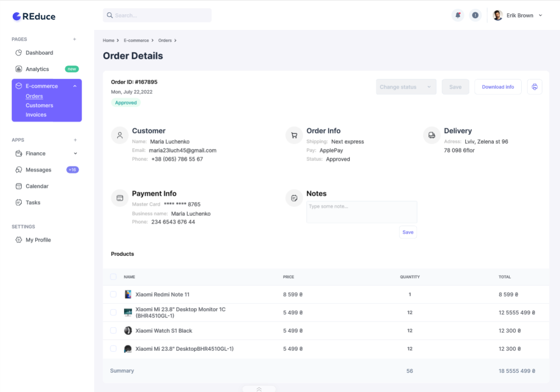This screenshot has height=392, width=560.
Task: Click the maria23luch45@gmail.com email
Action: pyautogui.click(x=182, y=151)
